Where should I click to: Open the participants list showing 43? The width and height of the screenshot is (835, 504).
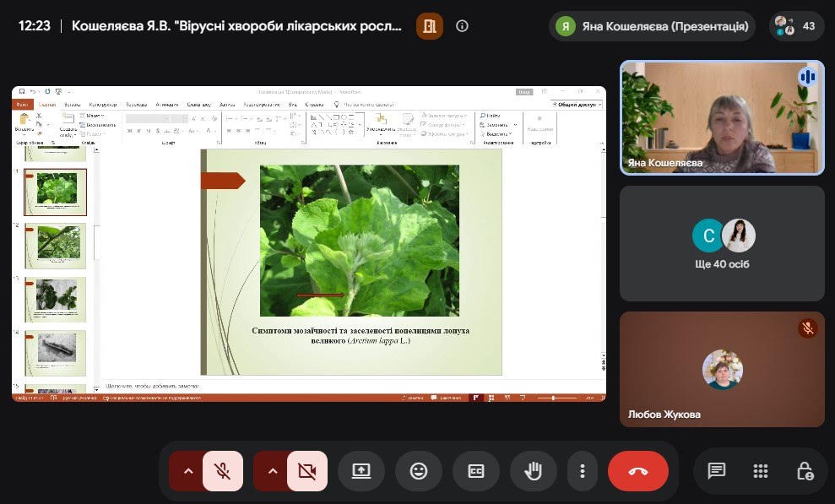click(797, 26)
